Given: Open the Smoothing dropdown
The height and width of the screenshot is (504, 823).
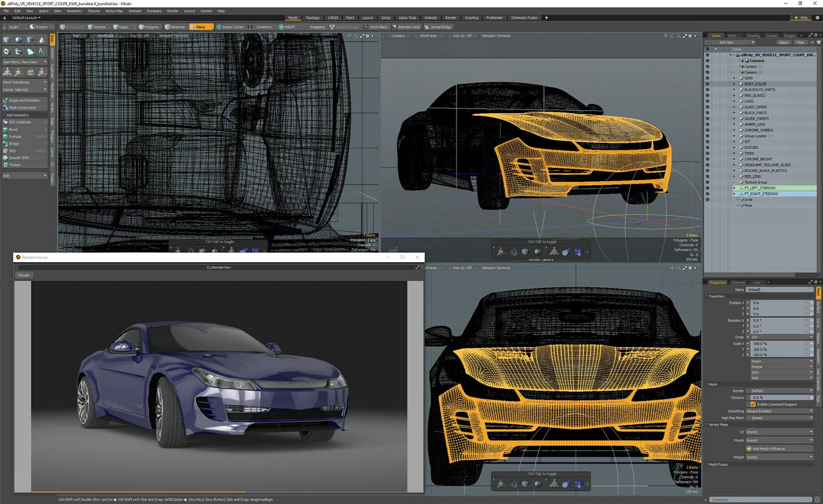Looking at the screenshot, I should (x=779, y=411).
